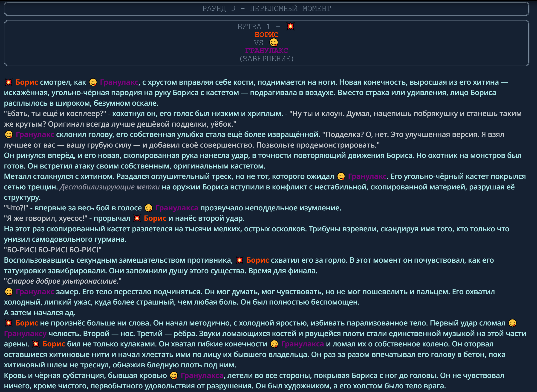This screenshot has width=537, height=392.
Task: Click the smiley emoji before 'Гранулакс склонил голову'
Action: pos(9,135)
